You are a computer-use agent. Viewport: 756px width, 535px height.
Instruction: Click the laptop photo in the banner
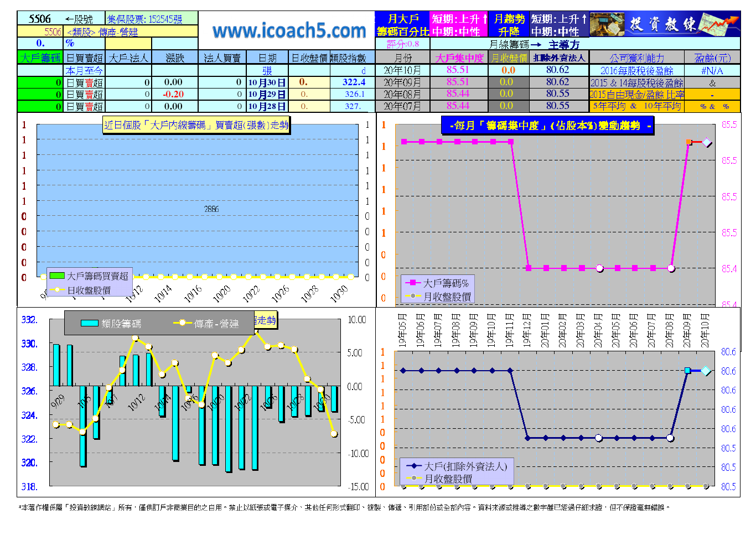pos(607,24)
